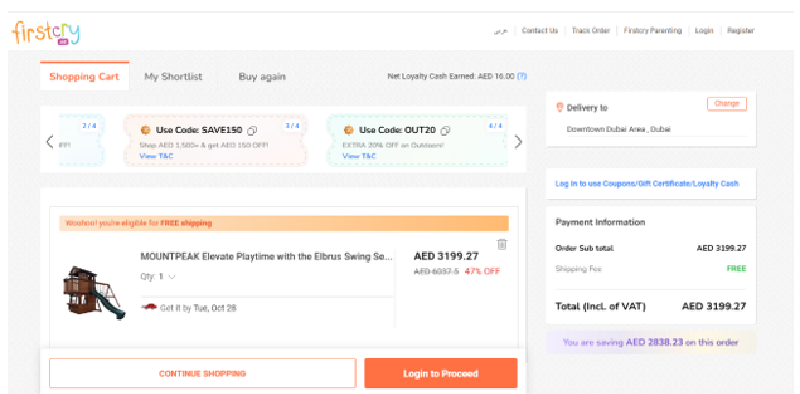Click Continue Shopping button
800x394 pixels.
point(203,374)
